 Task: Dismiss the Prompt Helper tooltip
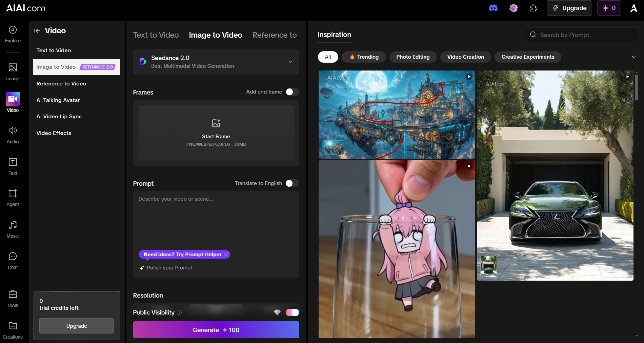226,255
